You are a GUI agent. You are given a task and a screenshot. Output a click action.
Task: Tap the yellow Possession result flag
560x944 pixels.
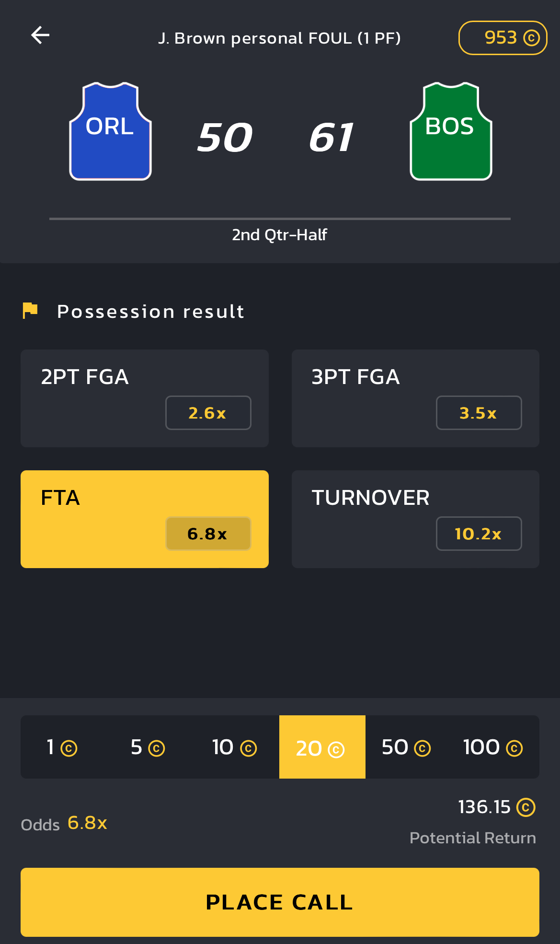tap(30, 311)
